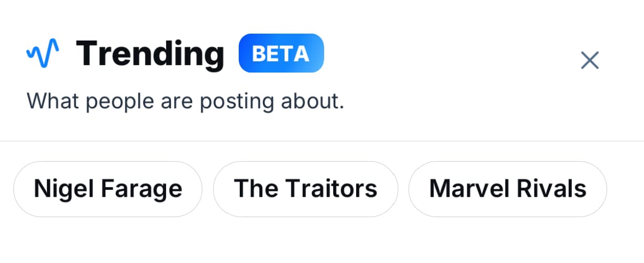Hide the Trending section using the X
The image size is (644, 263).
click(x=590, y=60)
